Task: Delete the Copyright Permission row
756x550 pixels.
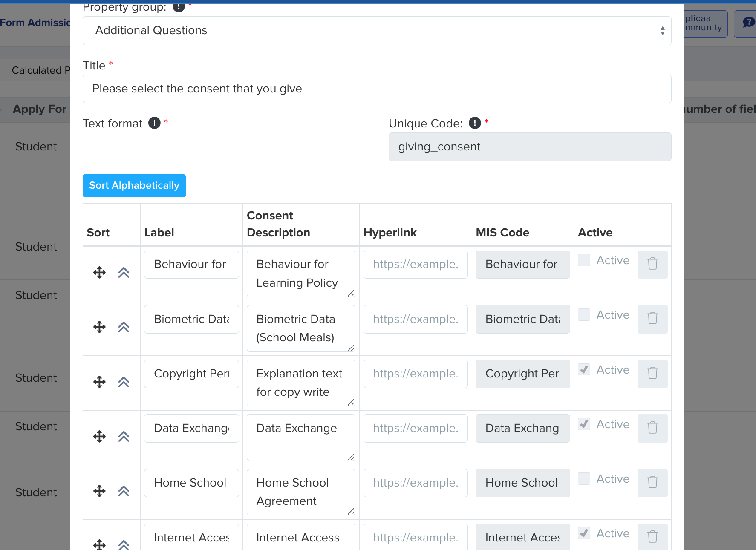Action: 652,374
